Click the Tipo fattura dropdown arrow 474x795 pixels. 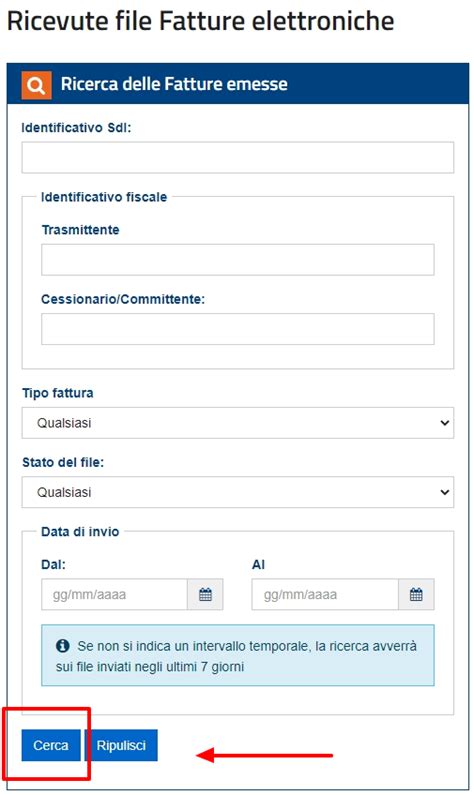(x=445, y=423)
